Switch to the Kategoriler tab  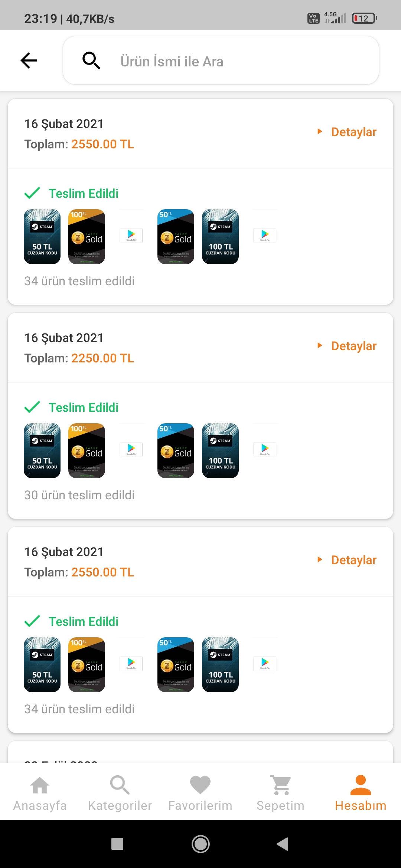point(120,793)
